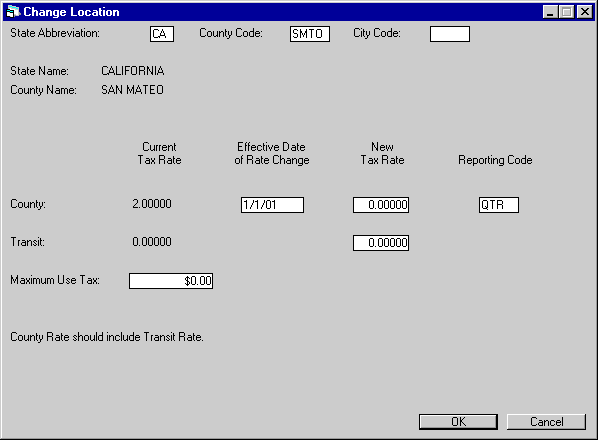Screen dimensions: 598x440
Task: Select the County Code field with SMTO
Action: tap(310, 34)
